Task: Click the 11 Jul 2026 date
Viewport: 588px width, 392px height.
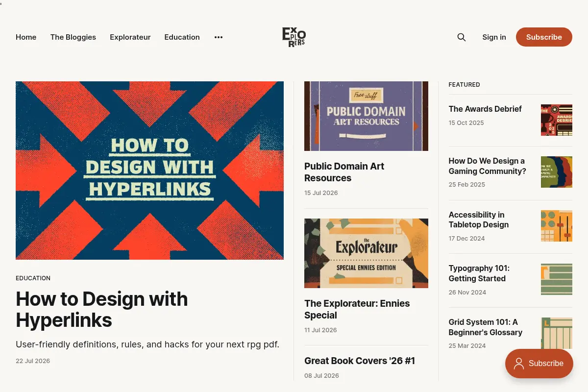Action: click(x=320, y=330)
